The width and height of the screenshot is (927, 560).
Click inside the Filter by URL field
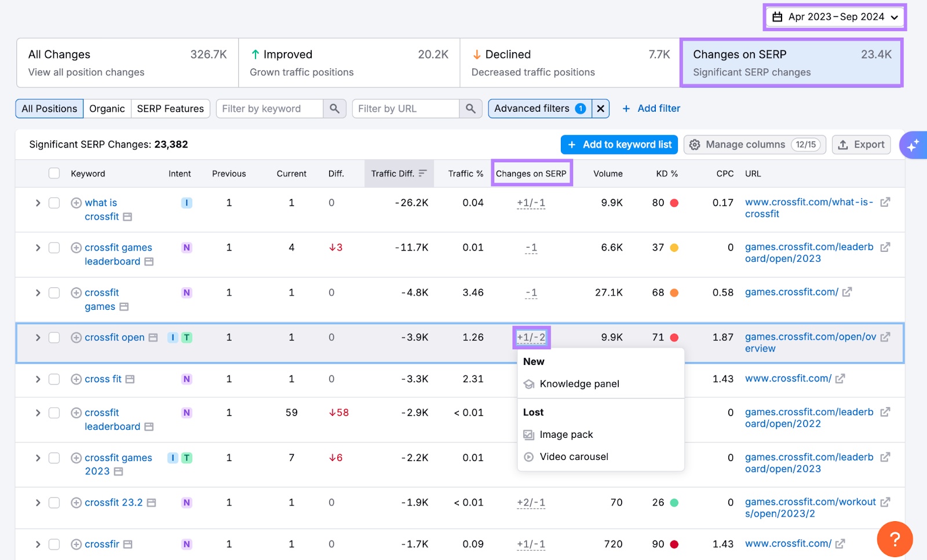(x=406, y=108)
